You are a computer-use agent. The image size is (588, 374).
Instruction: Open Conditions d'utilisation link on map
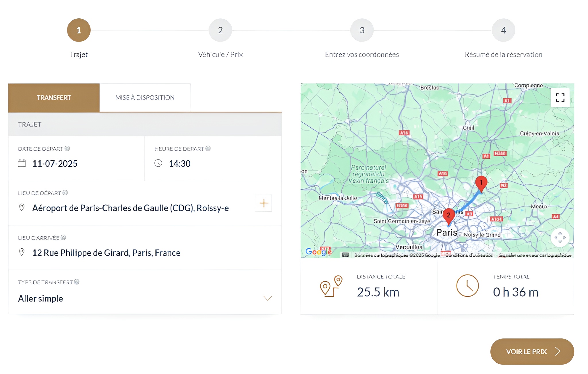tap(469, 255)
